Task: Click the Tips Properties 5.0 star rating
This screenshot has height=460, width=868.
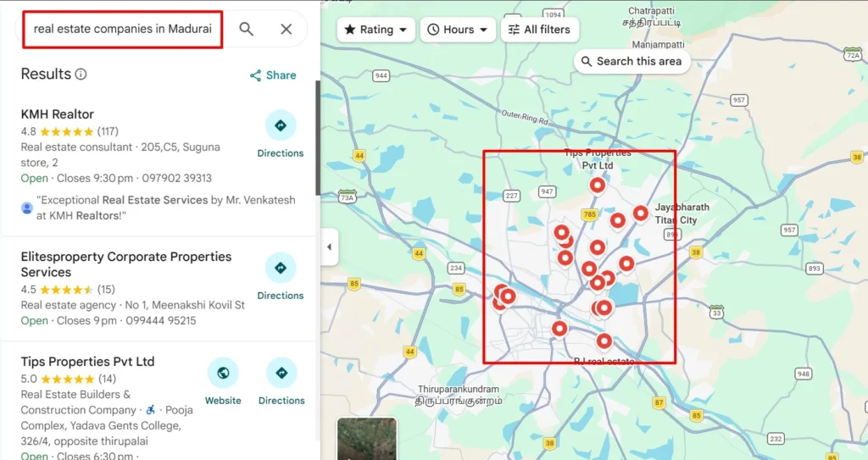Action: pos(69,380)
